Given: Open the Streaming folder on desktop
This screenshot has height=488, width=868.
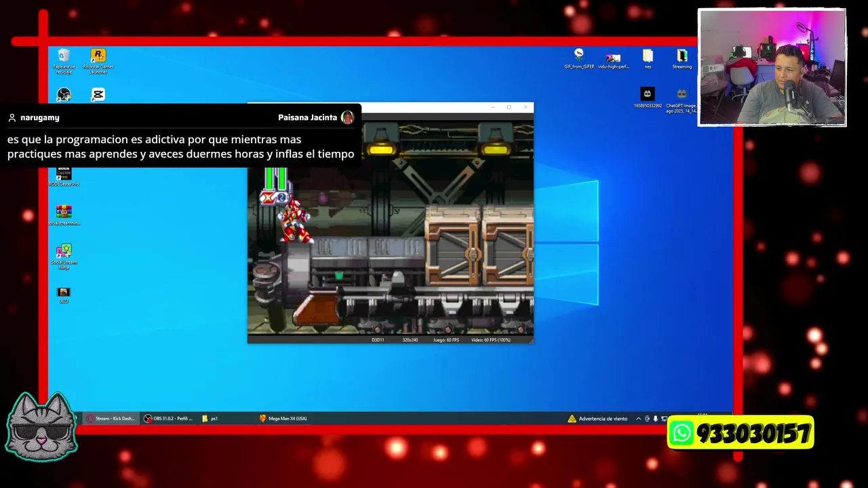Looking at the screenshot, I should [682, 59].
